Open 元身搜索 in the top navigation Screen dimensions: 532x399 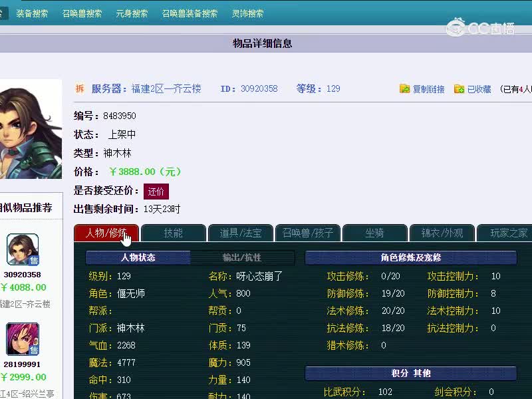click(x=132, y=13)
